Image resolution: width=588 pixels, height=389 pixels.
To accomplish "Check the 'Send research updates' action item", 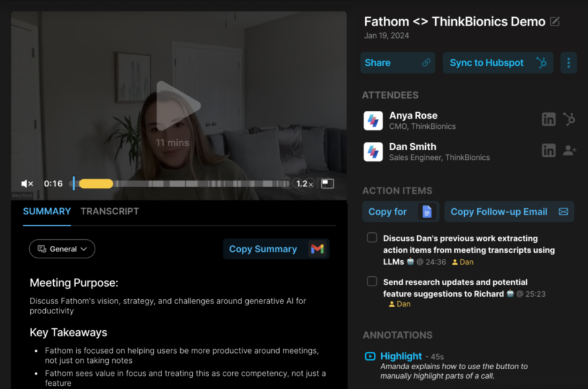I will click(x=372, y=282).
